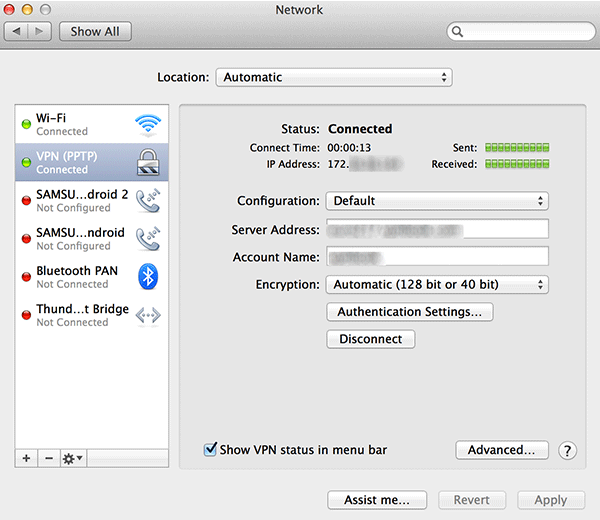The width and height of the screenshot is (600, 520).
Task: Go forward with the right arrow
Action: click(x=39, y=31)
